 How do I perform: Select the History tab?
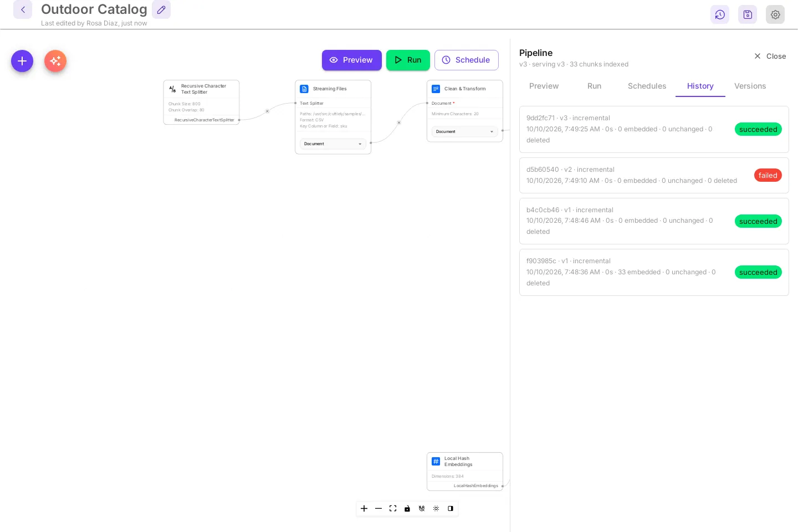coord(700,86)
